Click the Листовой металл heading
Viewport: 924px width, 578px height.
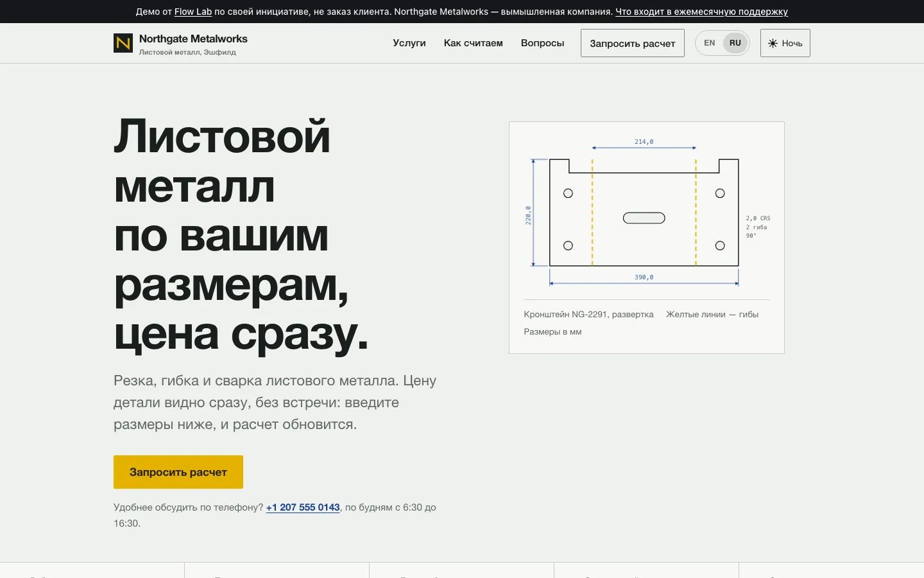(241, 235)
